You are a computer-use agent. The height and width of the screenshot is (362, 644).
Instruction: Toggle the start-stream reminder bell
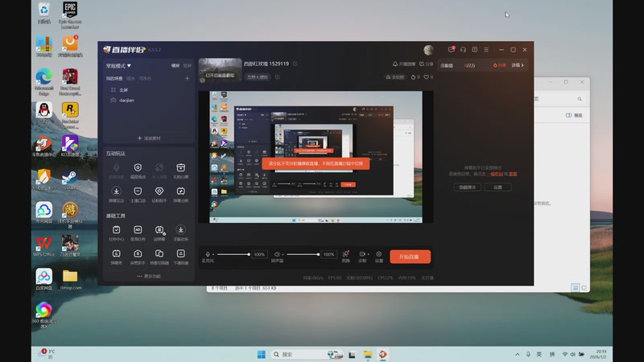pyautogui.click(x=404, y=64)
